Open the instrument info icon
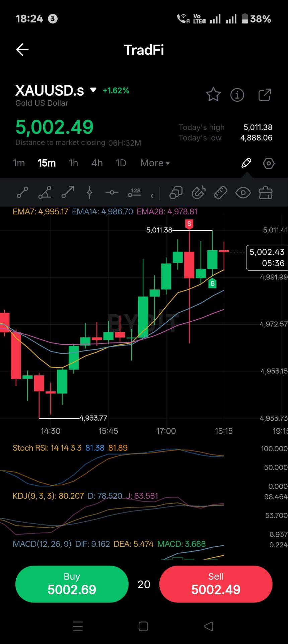The width and height of the screenshot is (288, 644). pos(237,95)
